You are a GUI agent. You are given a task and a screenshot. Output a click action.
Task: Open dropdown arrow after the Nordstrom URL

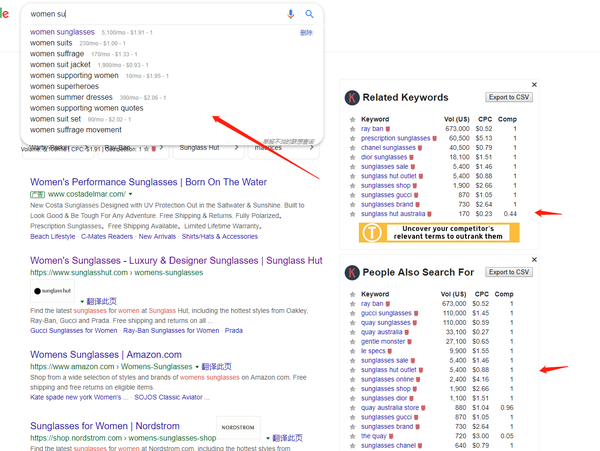coord(268,438)
